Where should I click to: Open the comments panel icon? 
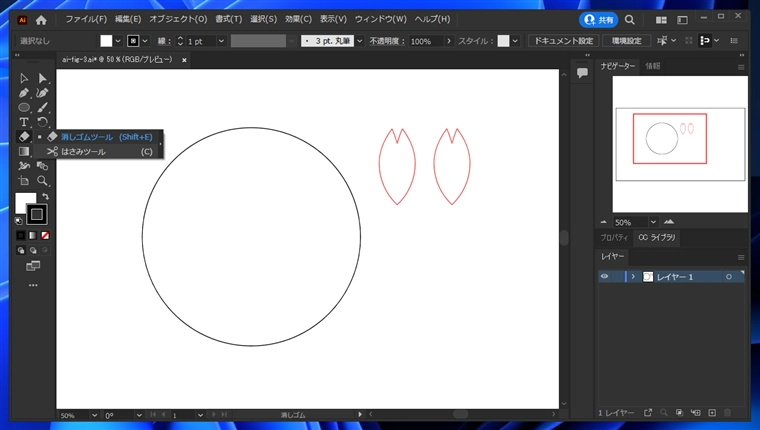pos(582,73)
